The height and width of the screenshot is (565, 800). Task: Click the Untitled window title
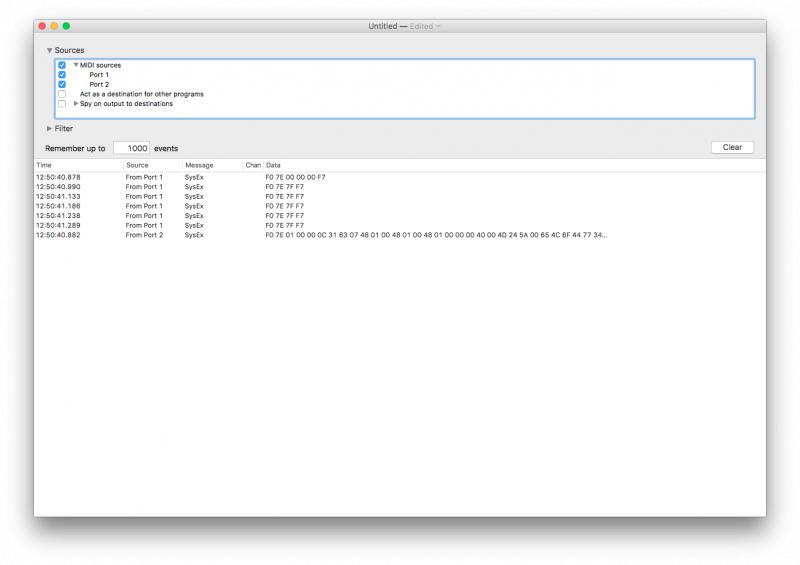383,26
